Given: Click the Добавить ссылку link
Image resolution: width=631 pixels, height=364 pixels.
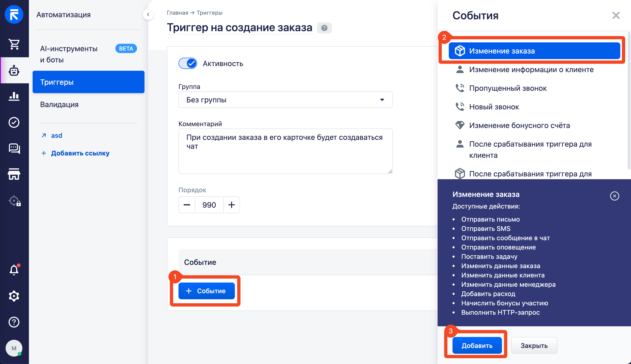Looking at the screenshot, I should point(80,153).
